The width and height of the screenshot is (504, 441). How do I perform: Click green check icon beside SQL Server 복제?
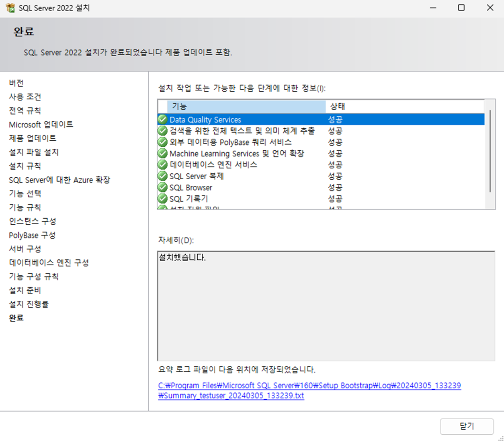coord(163,176)
